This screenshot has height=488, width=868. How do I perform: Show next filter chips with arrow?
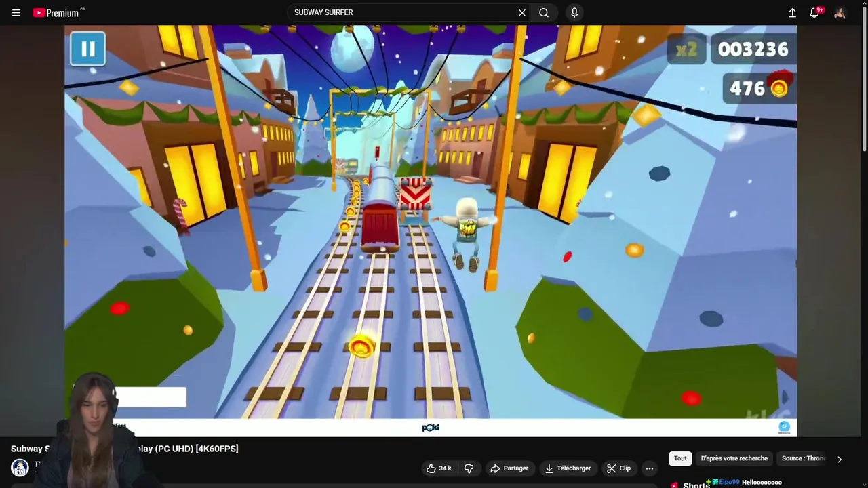[840, 459]
